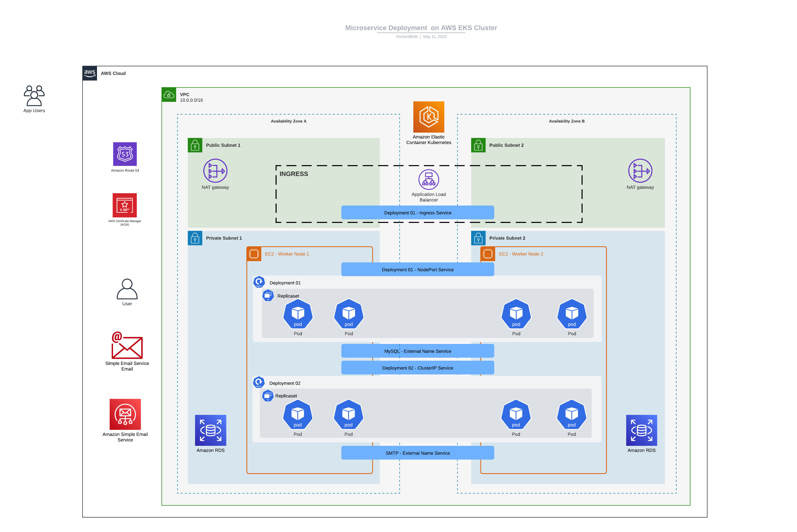Viewport: 797px width, 532px height.
Task: Click the Availability Zone A label
Action: click(289, 121)
